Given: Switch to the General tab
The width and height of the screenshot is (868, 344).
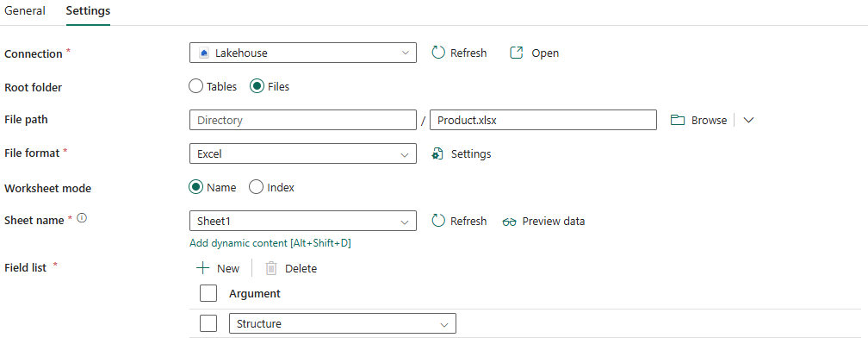Looking at the screenshot, I should pos(25,10).
